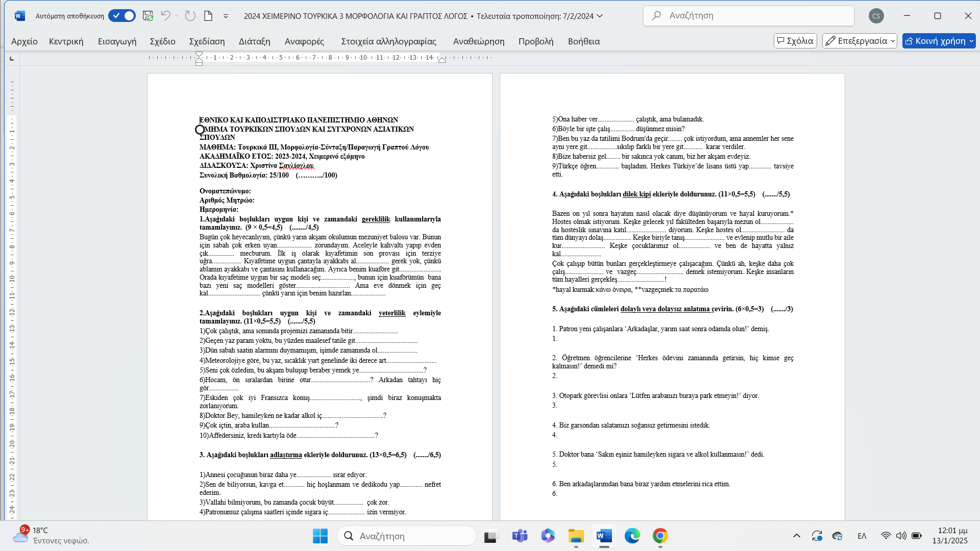The width and height of the screenshot is (980, 551).
Task: Click the heading ΕΘΝΙΚΟ ΚΑΙ ΚΑΠΟΔΙΣΤΡΙΑΚΟ ΠΑΝΕΠΙΣΤΗΜΙΟ ΑΘΗΝΩΝ
Action: [x=299, y=120]
